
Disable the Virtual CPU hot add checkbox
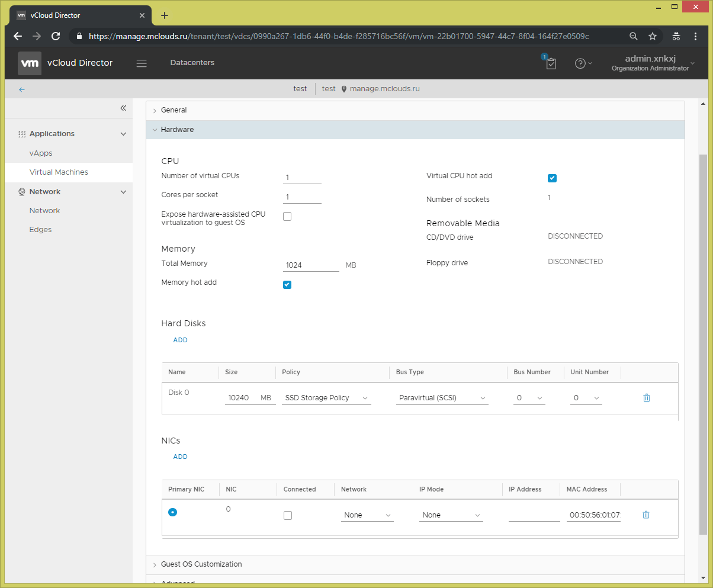click(552, 178)
